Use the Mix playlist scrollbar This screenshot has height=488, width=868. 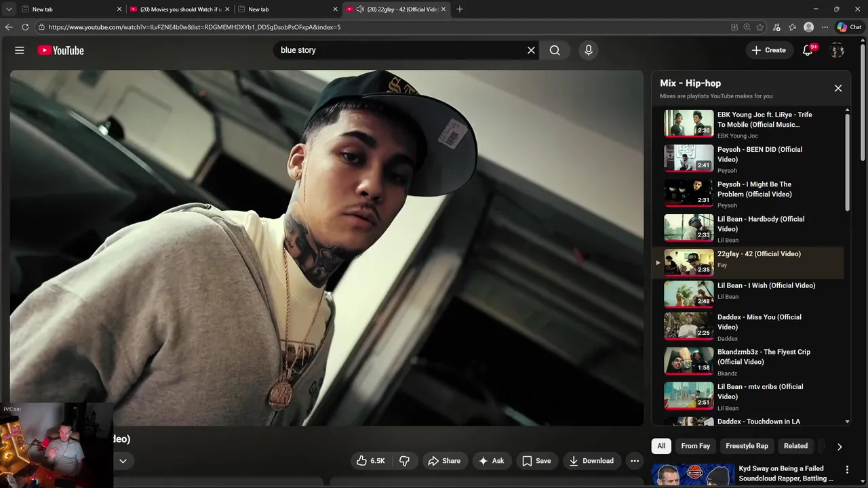[847, 163]
